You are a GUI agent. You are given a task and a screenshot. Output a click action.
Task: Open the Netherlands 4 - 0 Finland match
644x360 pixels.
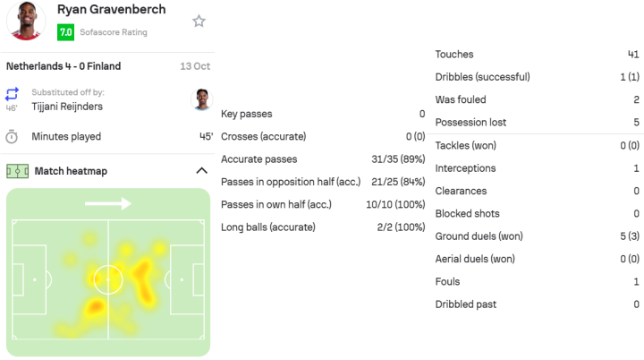64,66
